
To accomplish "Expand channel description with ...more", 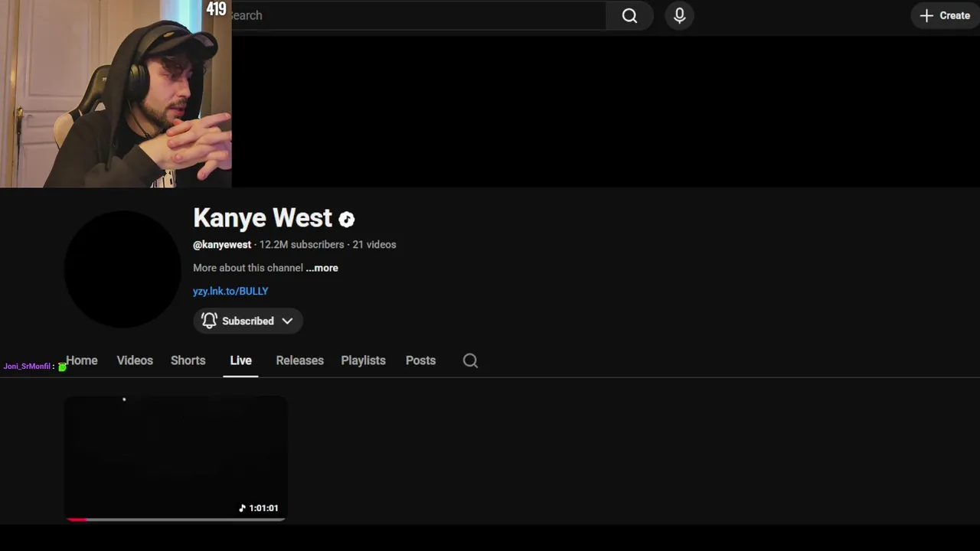I will point(322,268).
